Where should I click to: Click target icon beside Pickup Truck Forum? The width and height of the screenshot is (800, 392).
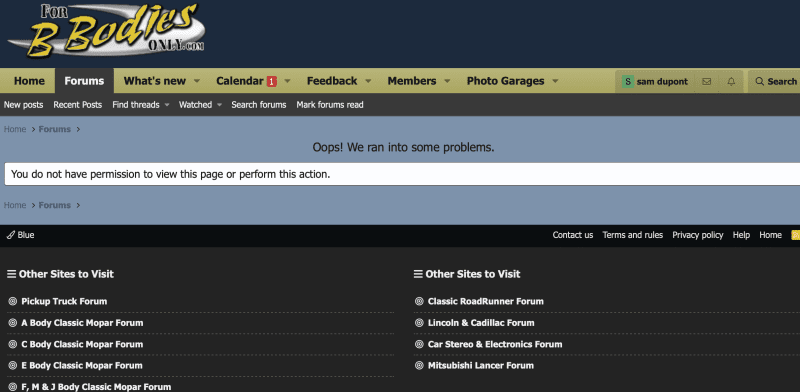(13, 301)
